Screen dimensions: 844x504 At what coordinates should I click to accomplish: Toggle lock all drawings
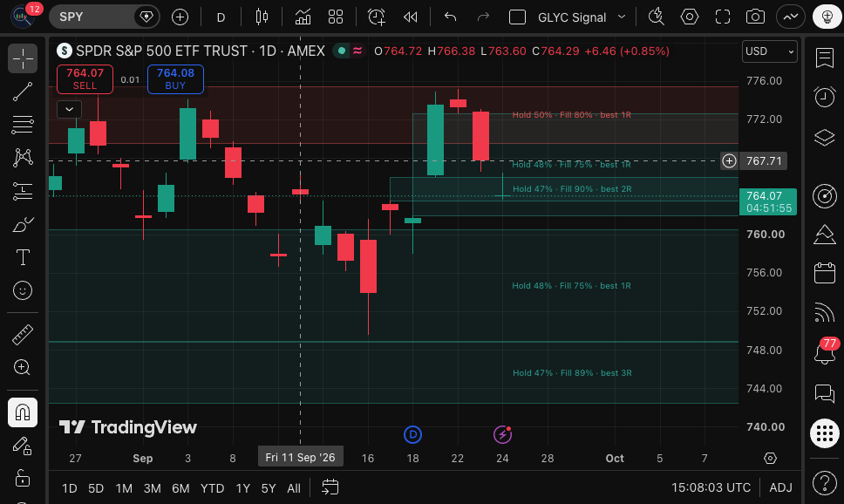(x=23, y=478)
